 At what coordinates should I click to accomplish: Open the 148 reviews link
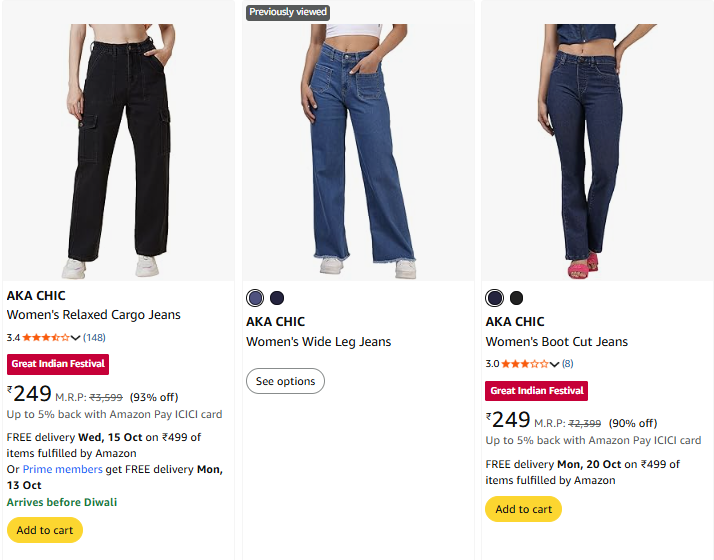(94, 338)
